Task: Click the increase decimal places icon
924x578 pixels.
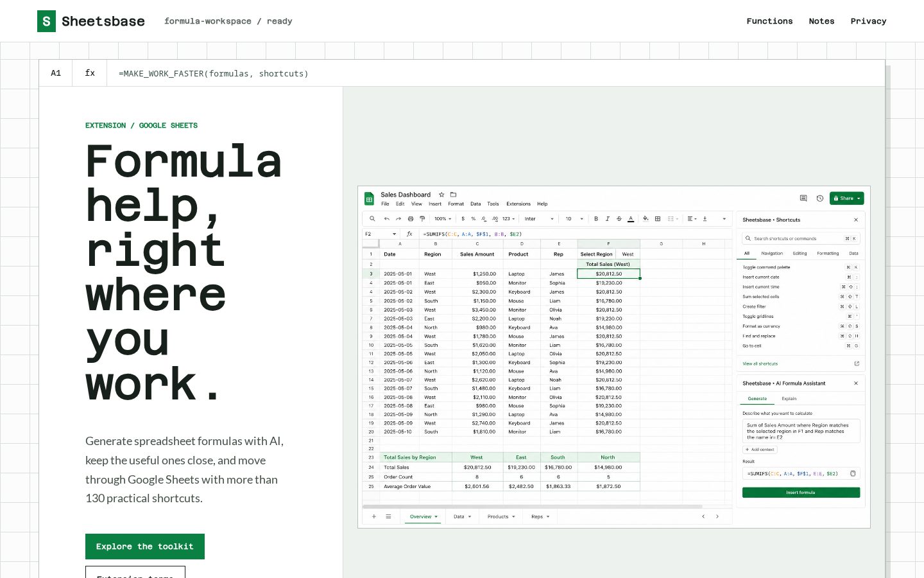Action: 495,218
